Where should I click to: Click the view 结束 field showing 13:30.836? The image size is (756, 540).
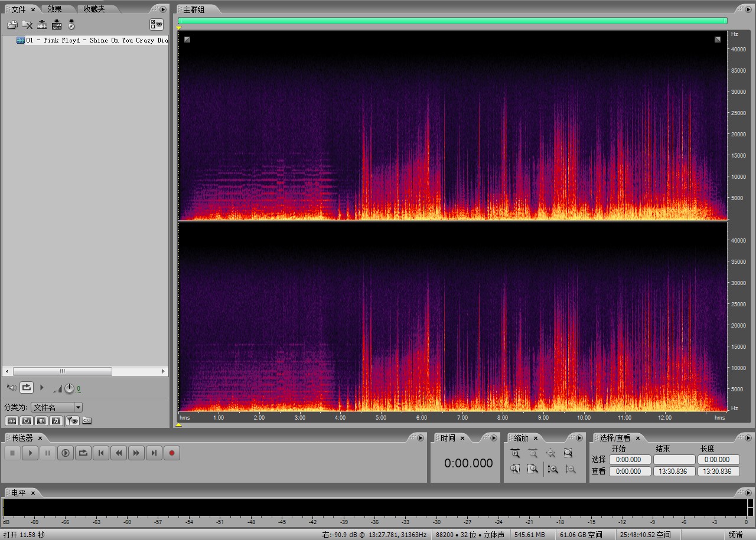point(674,472)
